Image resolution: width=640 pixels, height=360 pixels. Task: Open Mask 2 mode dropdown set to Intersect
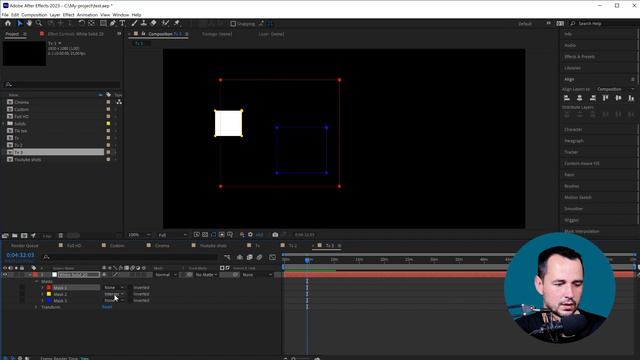[x=113, y=294]
